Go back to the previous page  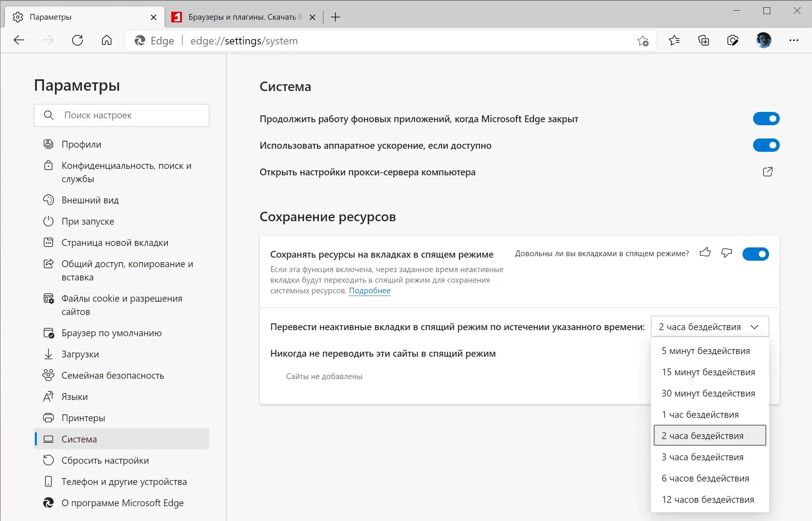19,40
